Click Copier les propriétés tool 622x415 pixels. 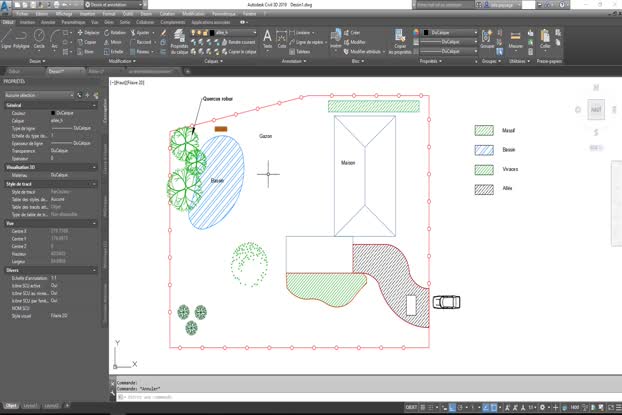tap(400, 41)
